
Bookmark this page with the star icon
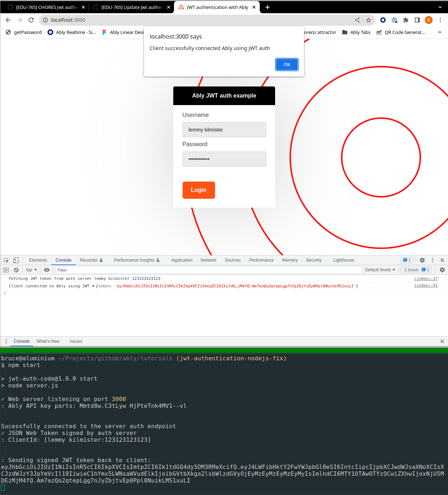click(x=369, y=20)
